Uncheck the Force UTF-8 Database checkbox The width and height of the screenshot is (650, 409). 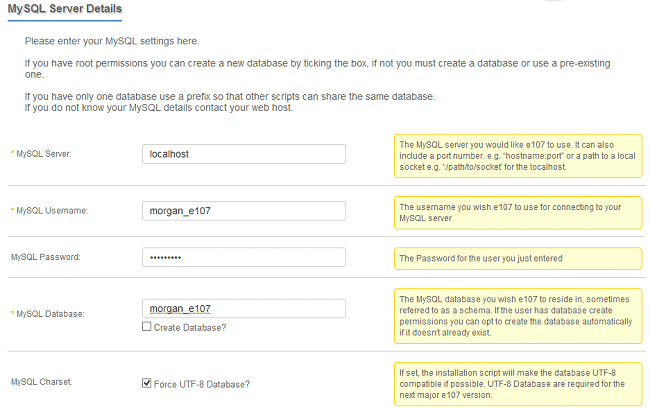[147, 383]
